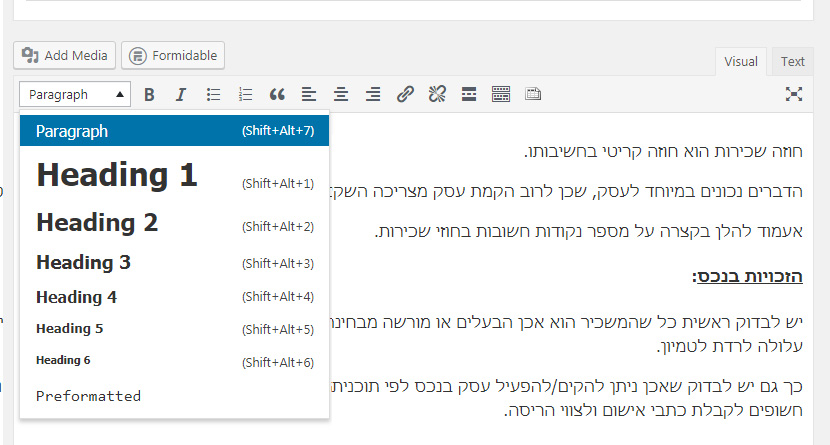Click the line 'עלולה לרדת לטמיון'

730,346
